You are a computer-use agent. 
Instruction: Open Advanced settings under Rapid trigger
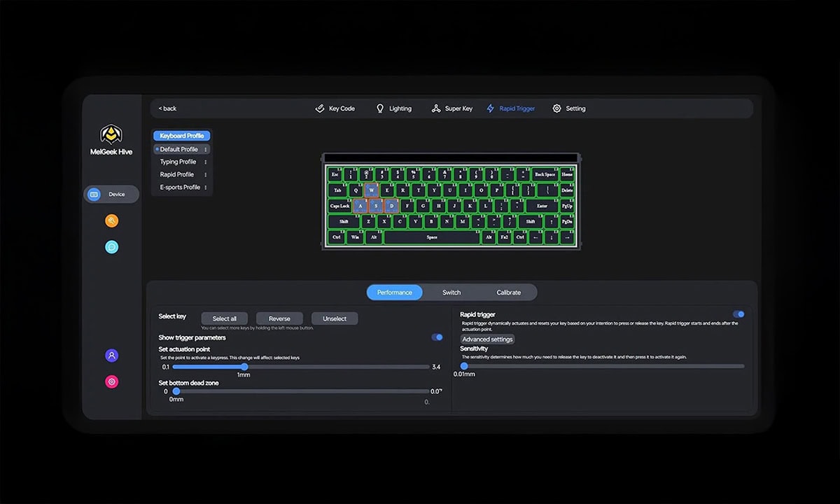coord(486,338)
